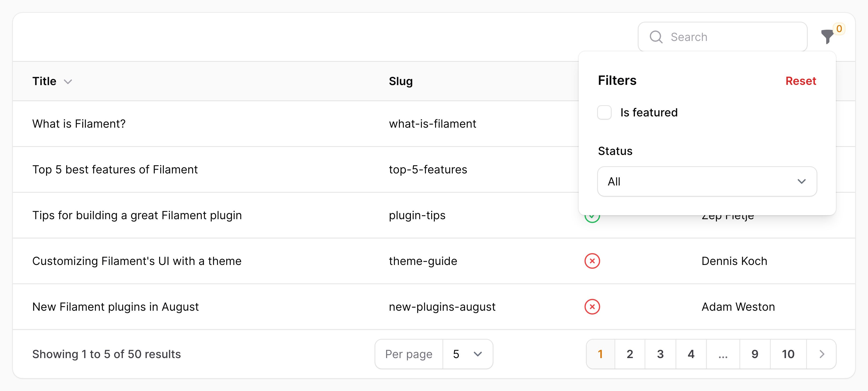This screenshot has width=868, height=391.
Task: Click the Filters panel heading
Action: point(617,80)
